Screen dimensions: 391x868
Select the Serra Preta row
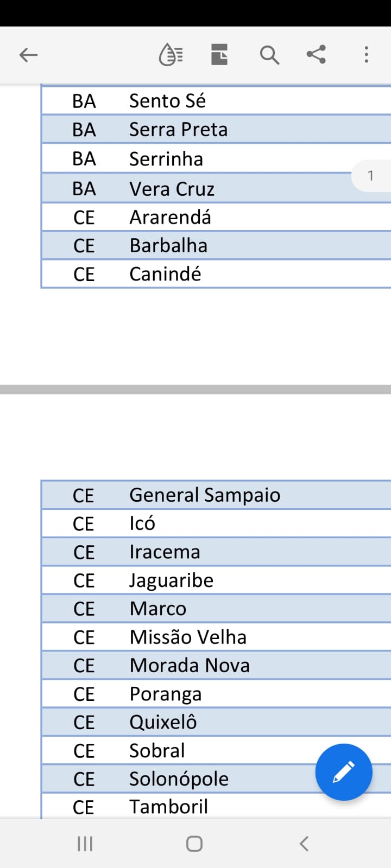click(x=216, y=130)
